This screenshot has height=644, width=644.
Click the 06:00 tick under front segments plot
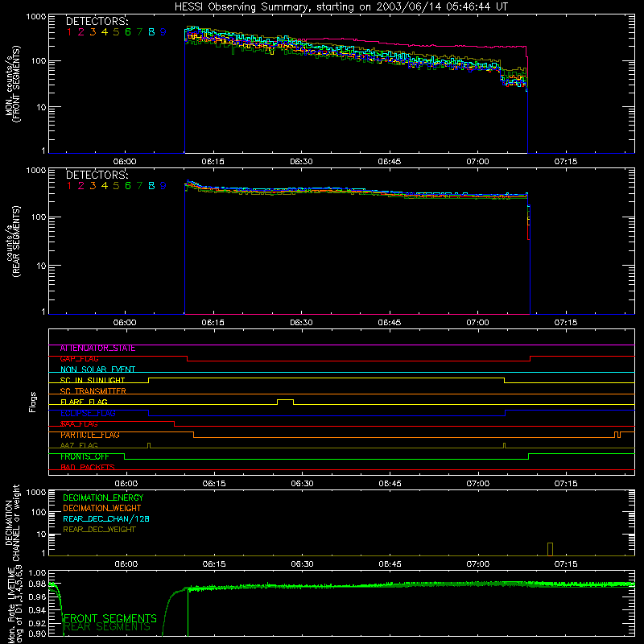(x=125, y=162)
